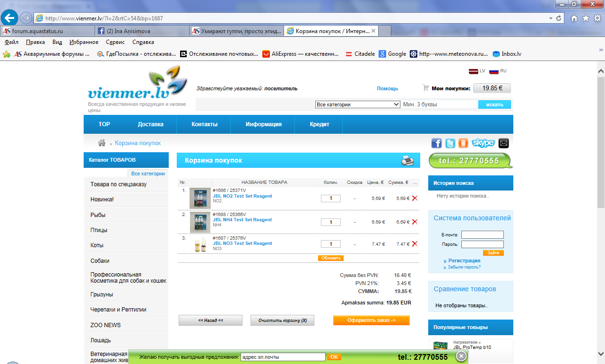Print the cart using printer icon
The height and width of the screenshot is (364, 605).
(x=407, y=161)
